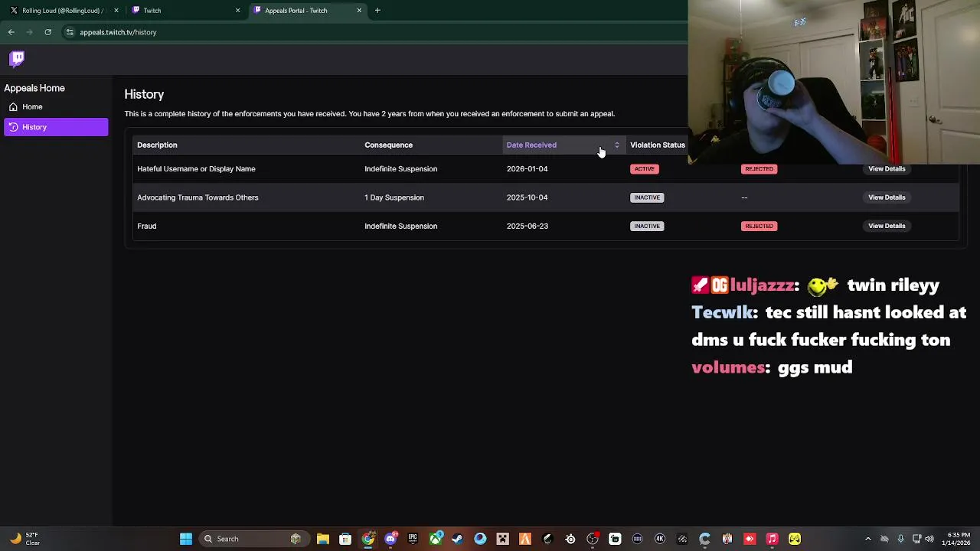
Task: Click REJECTED badge on Hateful Username row
Action: 759,168
